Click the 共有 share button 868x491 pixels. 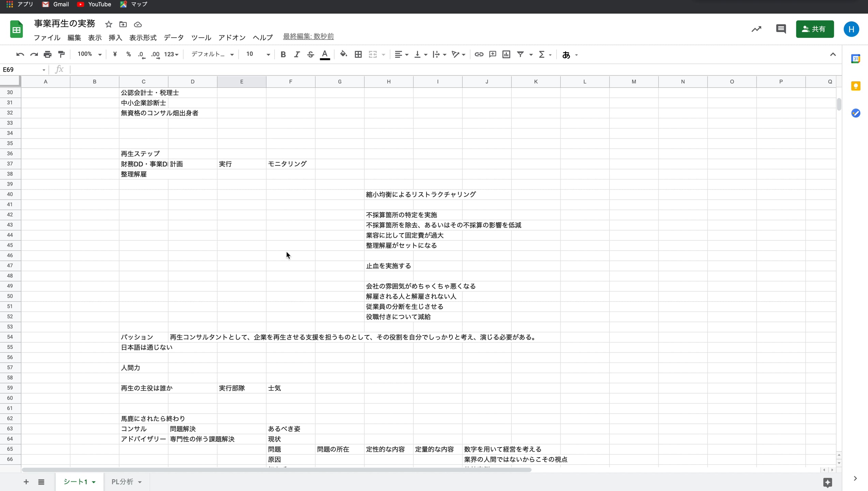815,29
